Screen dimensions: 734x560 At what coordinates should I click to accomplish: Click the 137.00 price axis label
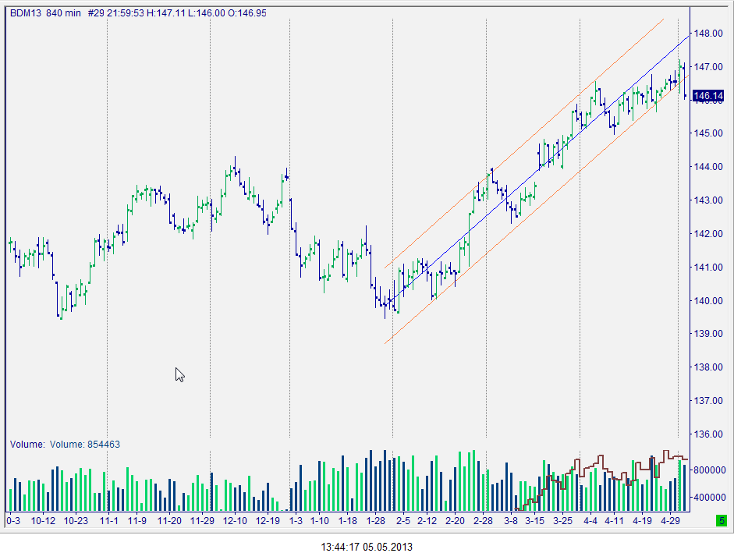tap(708, 400)
